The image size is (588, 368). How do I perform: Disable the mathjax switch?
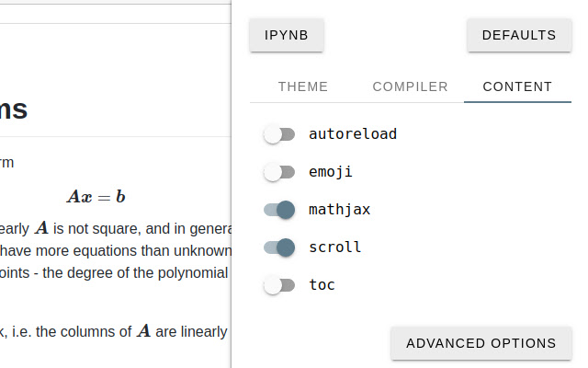coord(279,210)
